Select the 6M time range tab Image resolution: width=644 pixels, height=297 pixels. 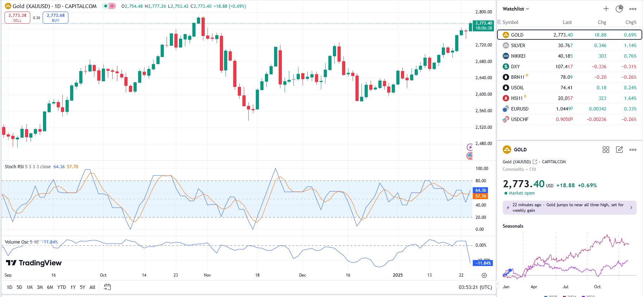[50, 287]
